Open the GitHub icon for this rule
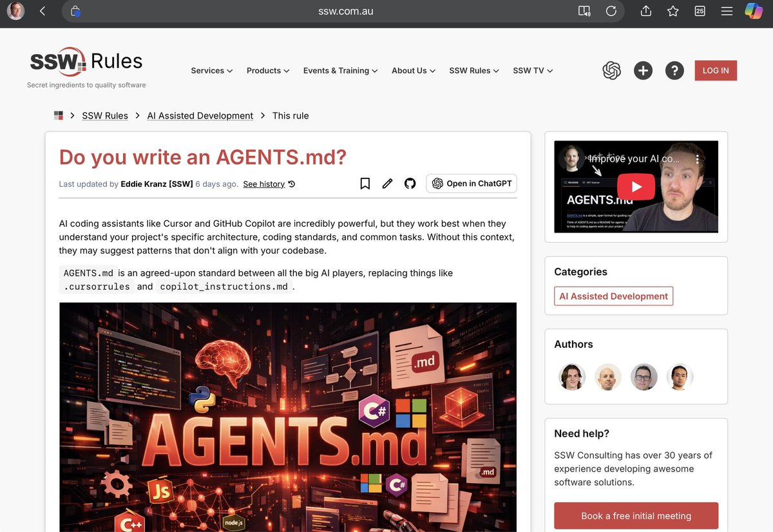This screenshot has width=773, height=532. pos(410,184)
